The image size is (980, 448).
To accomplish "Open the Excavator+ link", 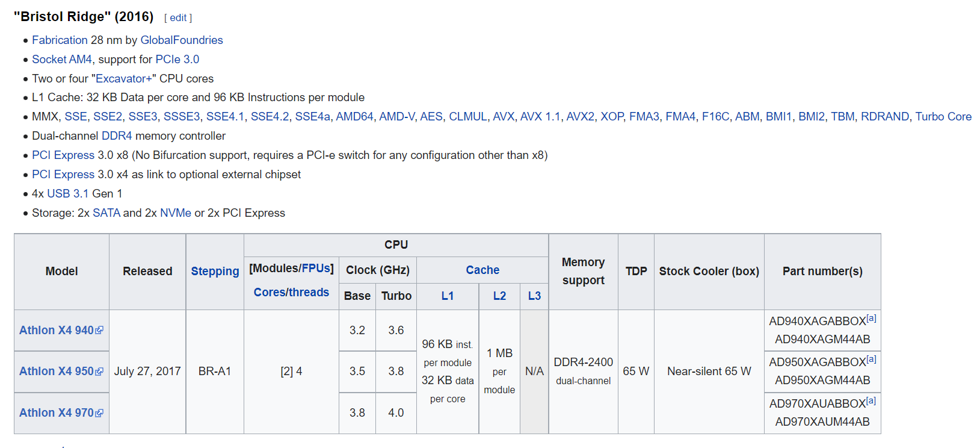I will [124, 78].
